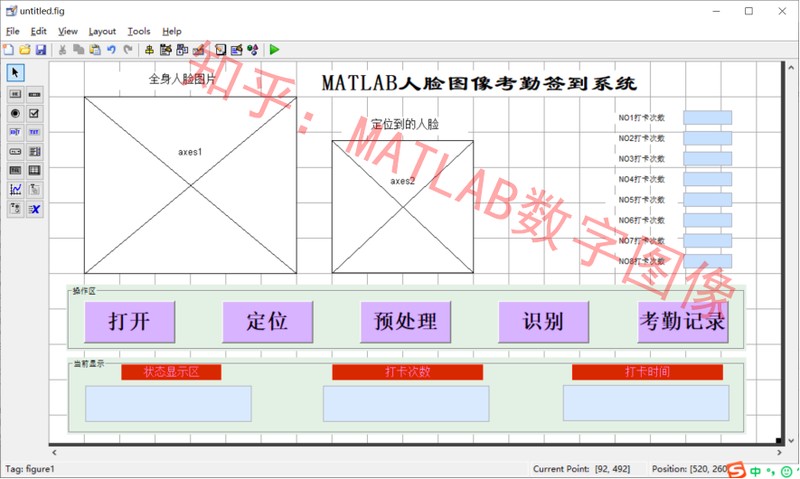The image size is (800, 479).
Task: Create a new figure from toolbar
Action: [x=9, y=49]
